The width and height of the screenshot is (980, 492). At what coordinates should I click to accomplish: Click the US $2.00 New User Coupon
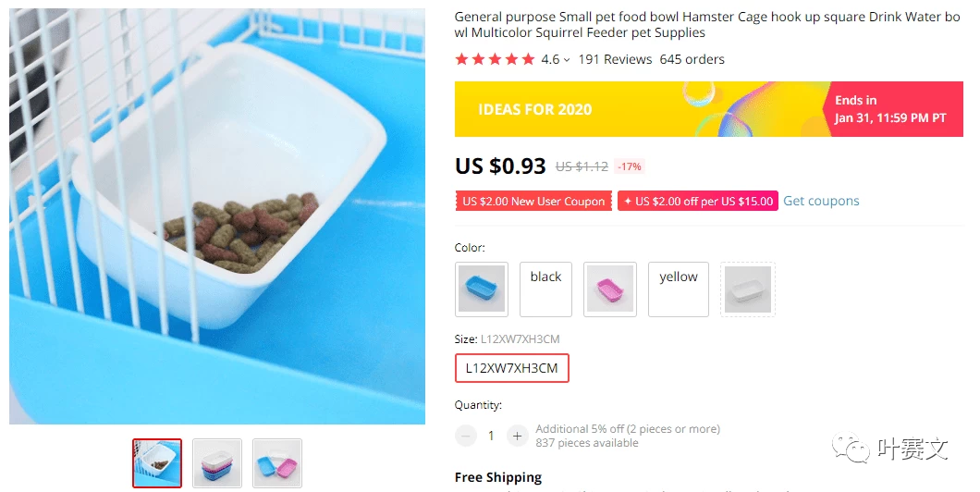point(533,202)
